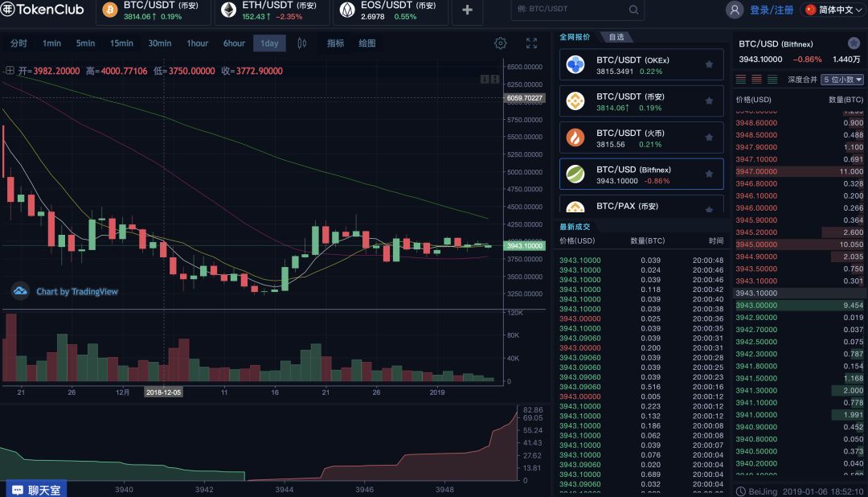
Task: Click the Ethereum icon in ETH/USDT tab
Action: (x=228, y=10)
